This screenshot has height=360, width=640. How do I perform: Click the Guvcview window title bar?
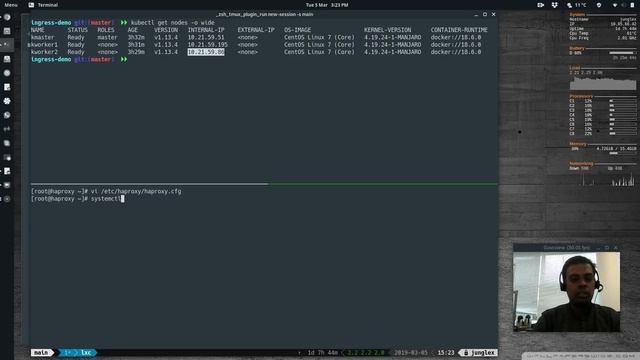pyautogui.click(x=567, y=248)
